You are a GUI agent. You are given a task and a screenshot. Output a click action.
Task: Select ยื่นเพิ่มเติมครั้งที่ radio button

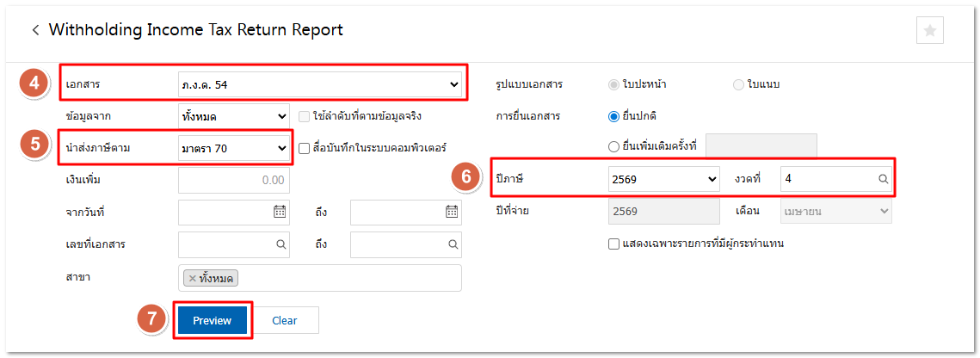(x=614, y=147)
